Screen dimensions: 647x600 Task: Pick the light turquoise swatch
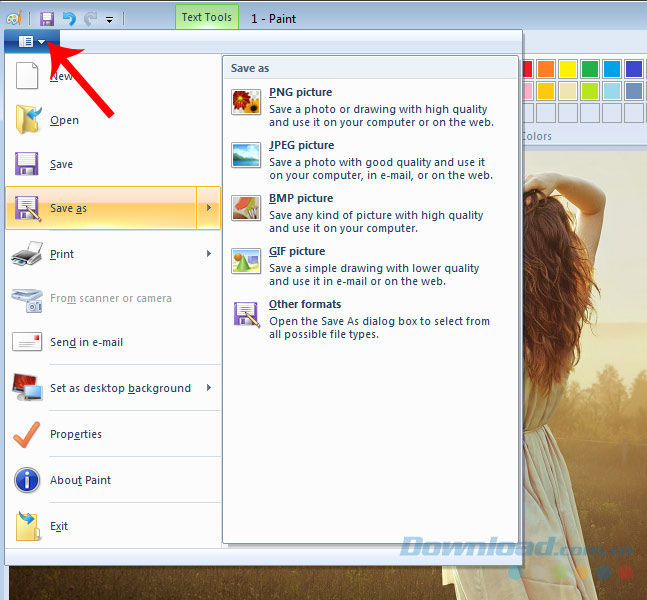[612, 91]
